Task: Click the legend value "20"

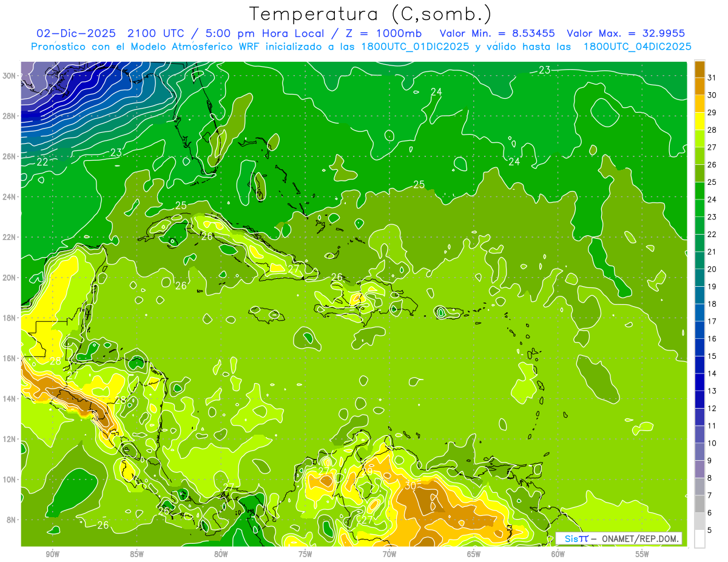Action: click(712, 269)
